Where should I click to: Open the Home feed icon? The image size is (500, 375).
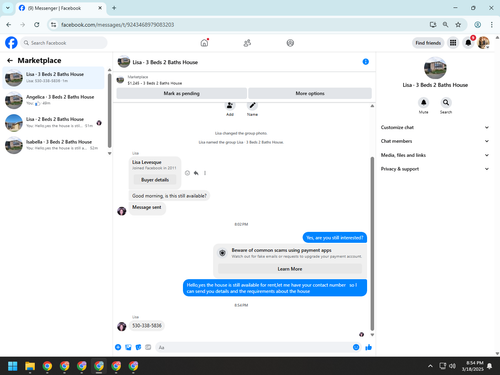(204, 43)
